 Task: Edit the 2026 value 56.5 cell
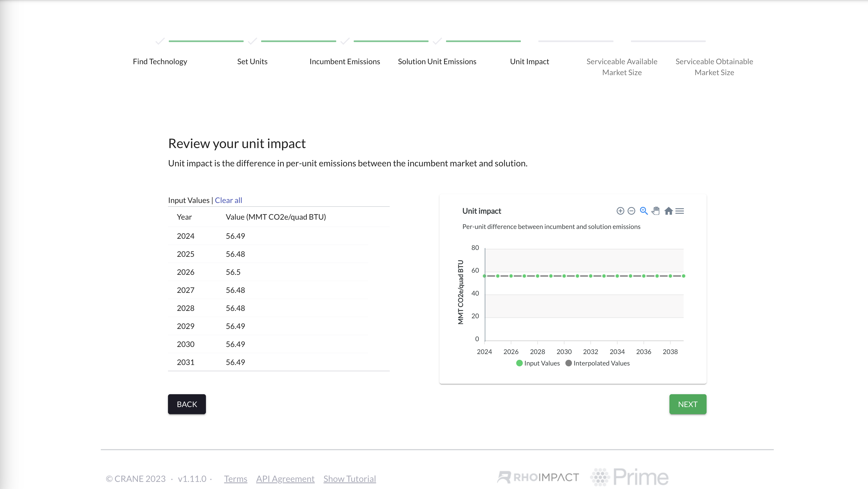(233, 272)
